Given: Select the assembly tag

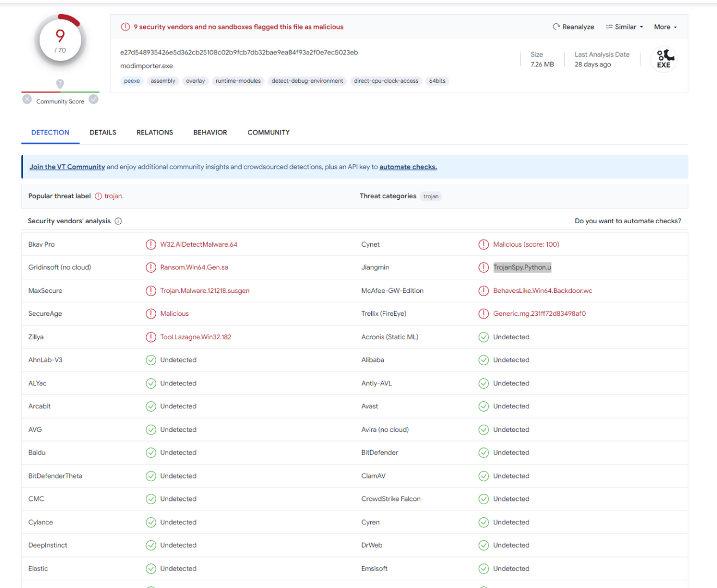Looking at the screenshot, I should coord(163,81).
